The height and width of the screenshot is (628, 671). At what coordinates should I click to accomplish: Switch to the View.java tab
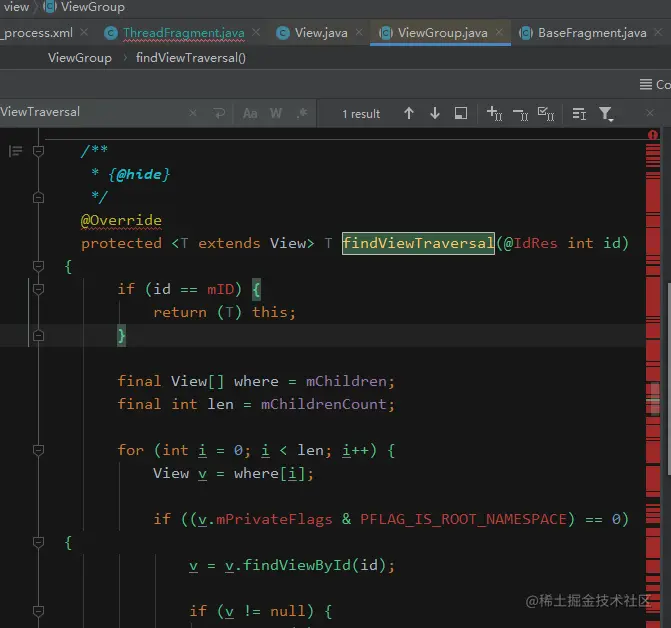click(x=321, y=33)
